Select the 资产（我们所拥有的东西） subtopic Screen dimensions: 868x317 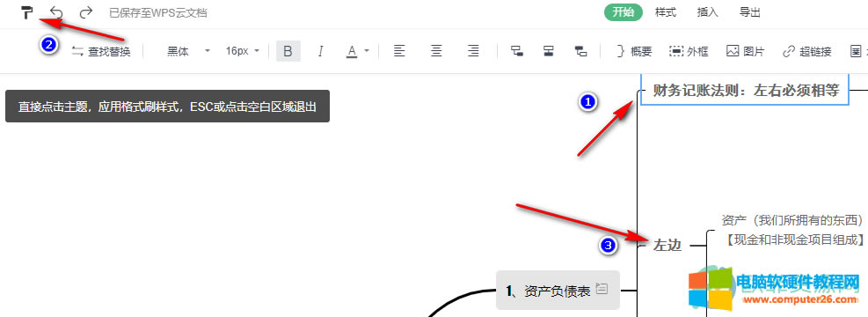pos(792,220)
